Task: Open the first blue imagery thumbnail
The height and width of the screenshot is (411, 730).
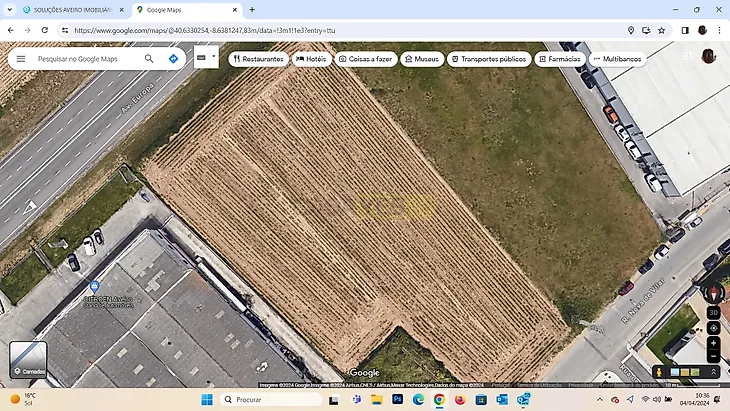Action: pyautogui.click(x=675, y=372)
